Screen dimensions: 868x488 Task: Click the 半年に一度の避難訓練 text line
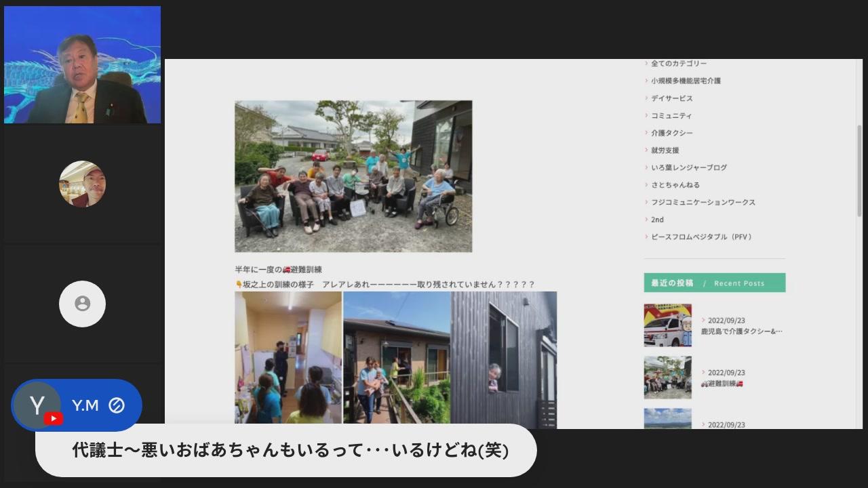point(279,270)
